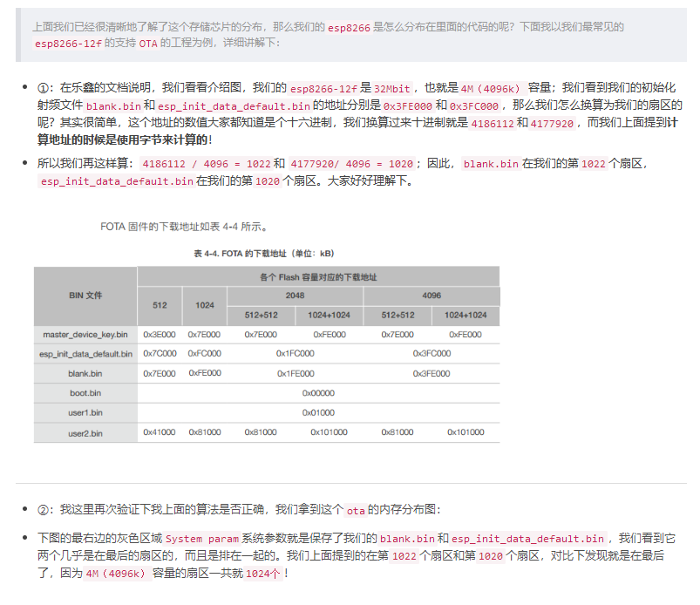Click the "BIN 文件" table header cell
This screenshot has width=700, height=605.
(x=85, y=296)
